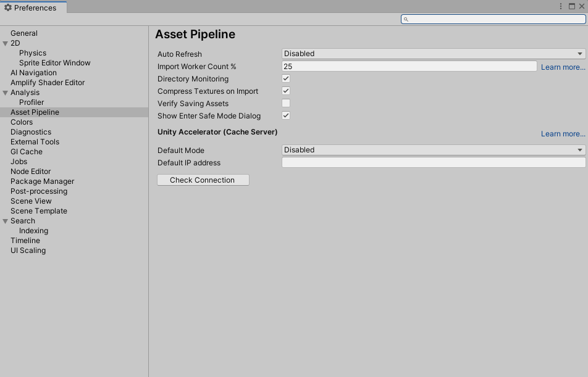Open the Default Mode dropdown
The width and height of the screenshot is (588, 377).
coord(433,150)
